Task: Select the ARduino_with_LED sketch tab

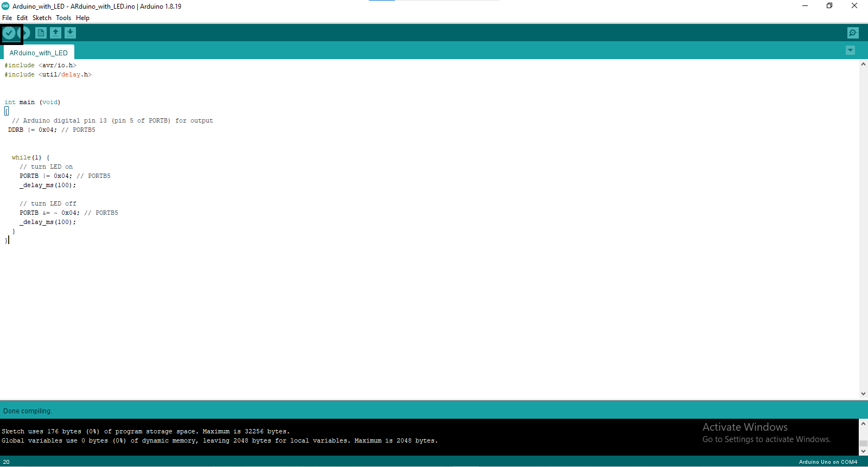Action: click(x=39, y=53)
